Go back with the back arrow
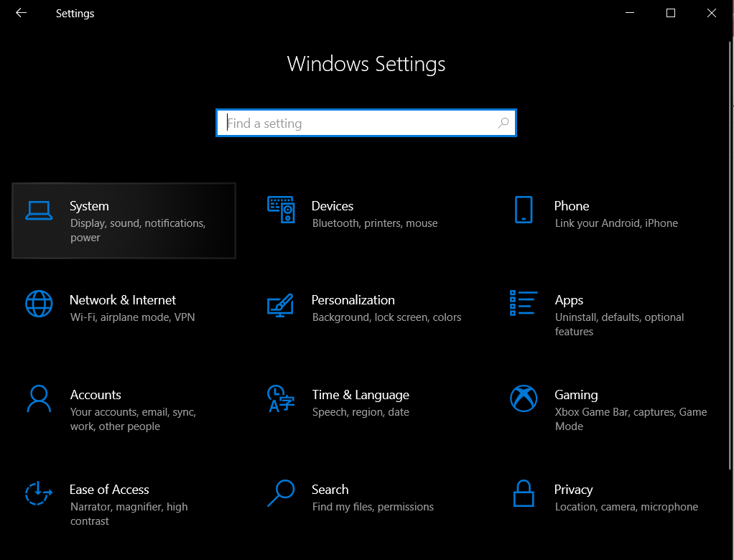Screen dimensions: 734x560 (x=21, y=13)
